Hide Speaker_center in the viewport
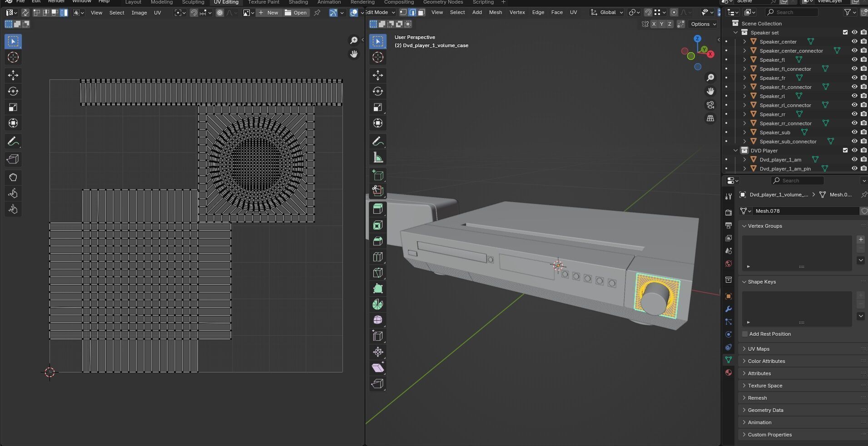 854,42
